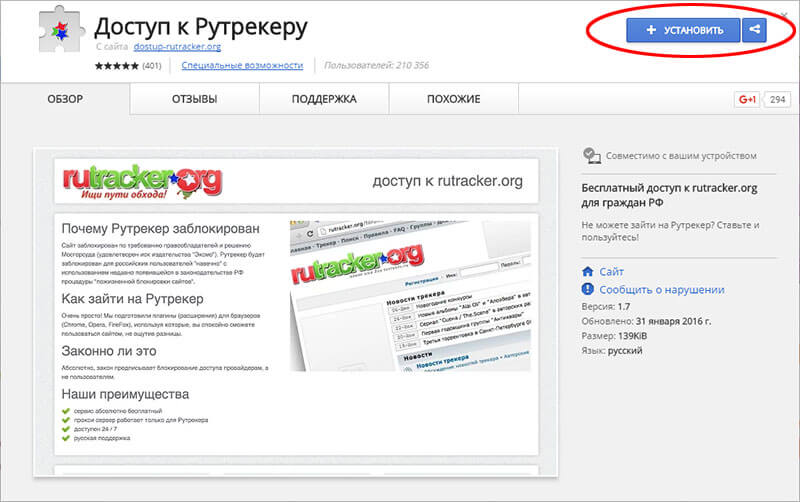Screen dimensions: 800x502
Task: Click the Пользователей: 210 356 text
Action: coord(377,65)
